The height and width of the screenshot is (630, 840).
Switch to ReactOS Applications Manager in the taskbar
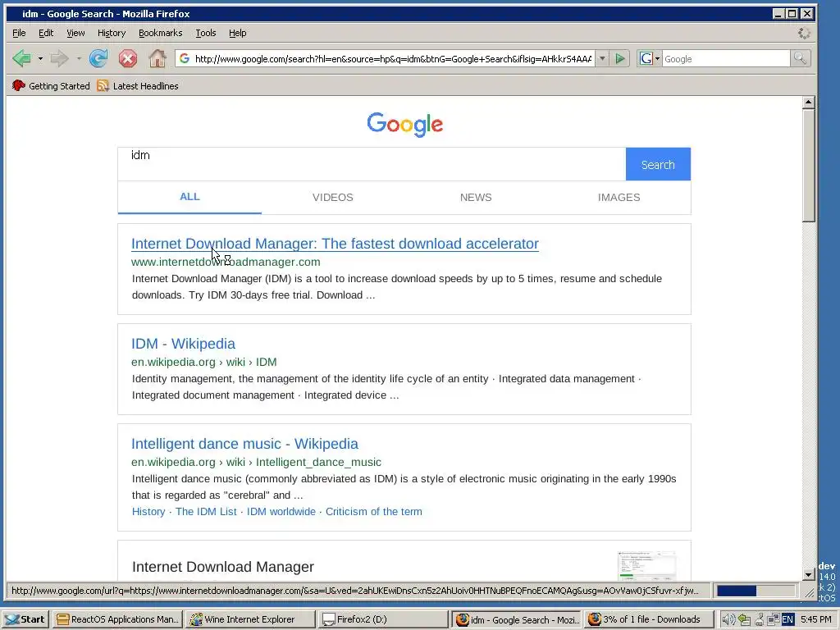point(117,620)
